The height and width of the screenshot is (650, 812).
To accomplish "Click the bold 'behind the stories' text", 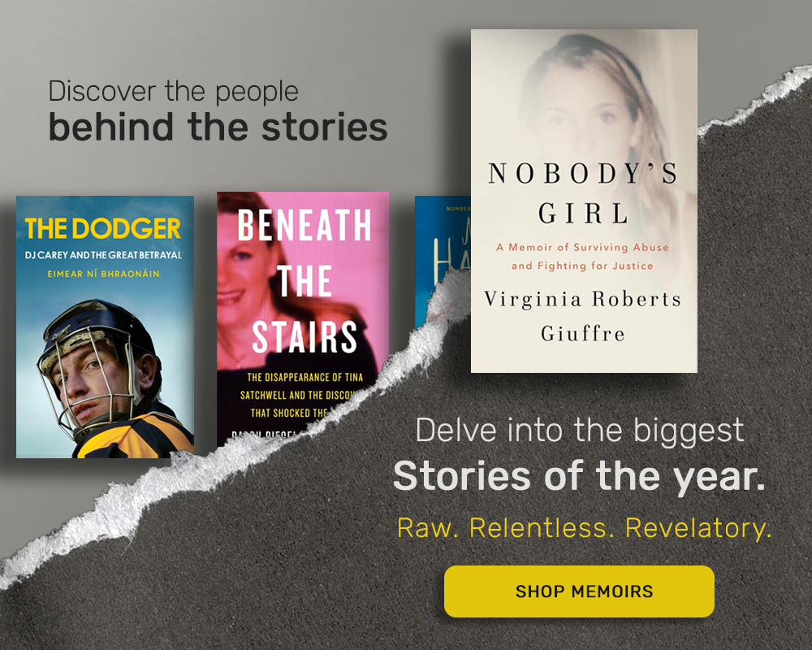I will pos(218,127).
